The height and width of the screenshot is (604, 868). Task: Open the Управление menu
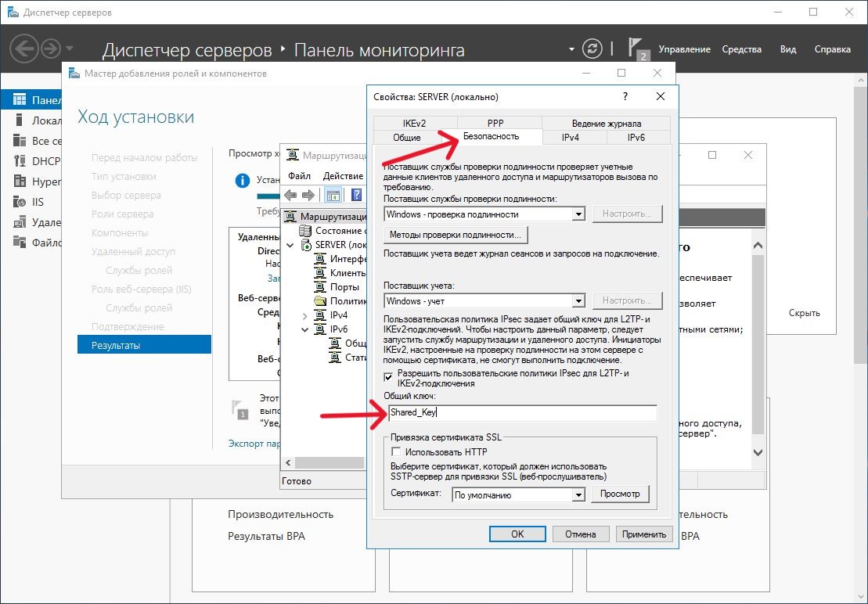[x=684, y=49]
